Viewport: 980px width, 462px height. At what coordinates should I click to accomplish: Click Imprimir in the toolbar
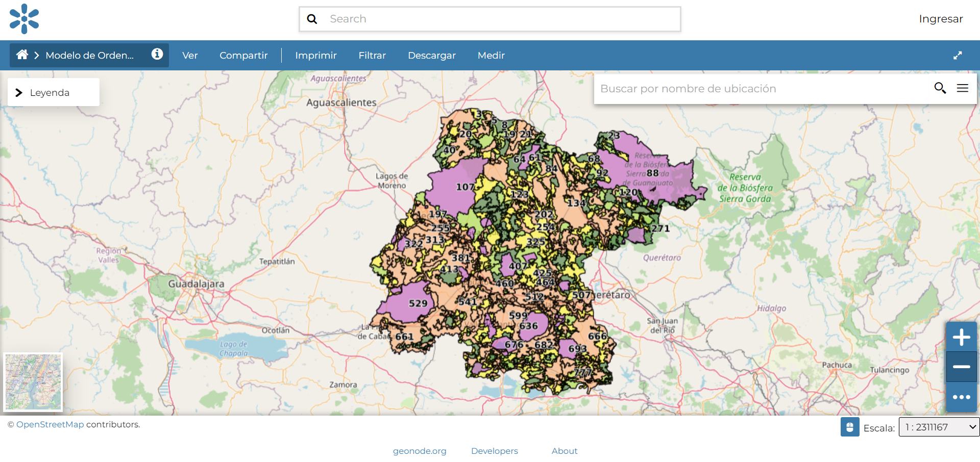click(316, 55)
